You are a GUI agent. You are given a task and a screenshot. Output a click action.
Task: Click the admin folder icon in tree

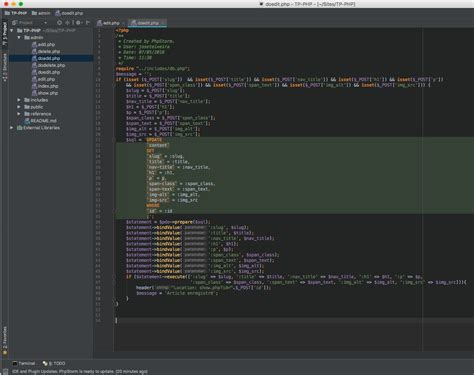(x=27, y=37)
